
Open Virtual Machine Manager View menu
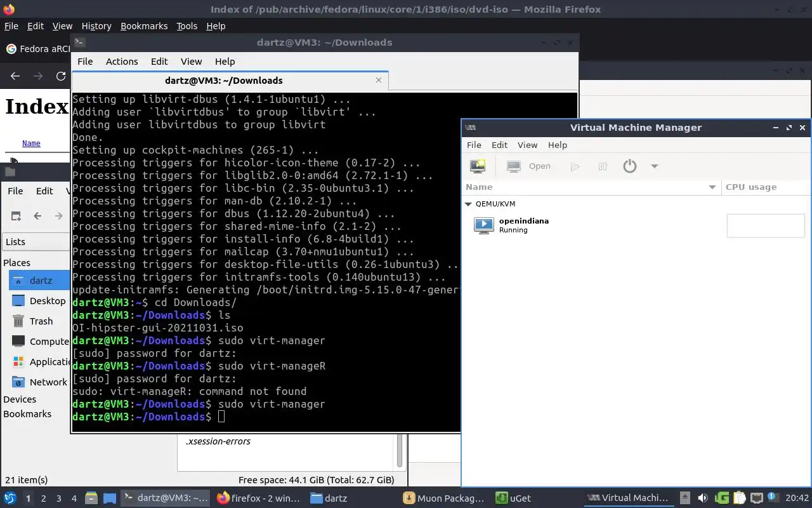point(527,145)
